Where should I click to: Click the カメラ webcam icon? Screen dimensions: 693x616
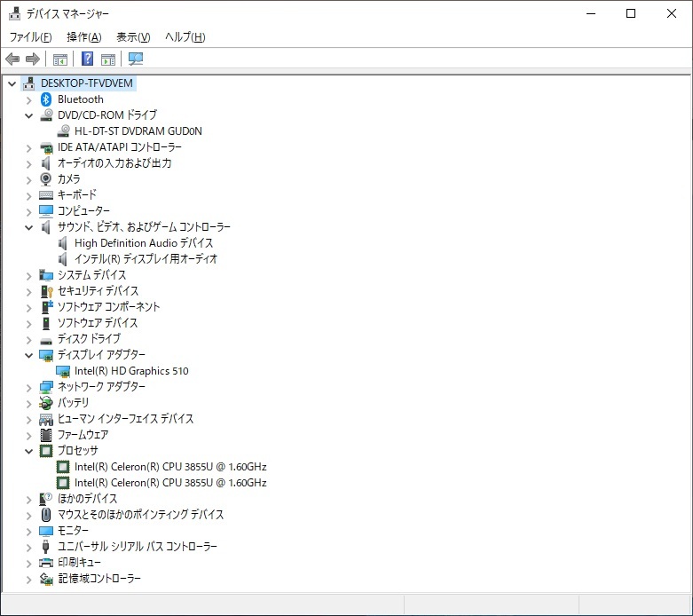click(x=46, y=179)
